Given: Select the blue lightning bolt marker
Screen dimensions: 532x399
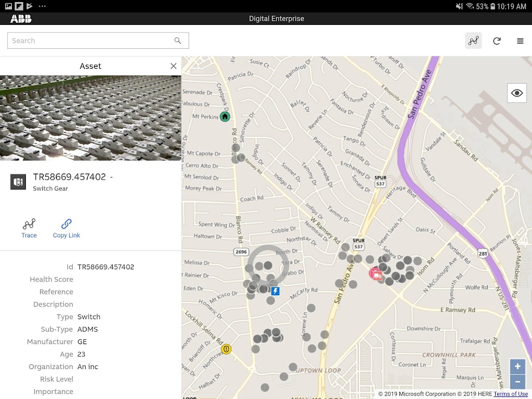Looking at the screenshot, I should coord(275,291).
